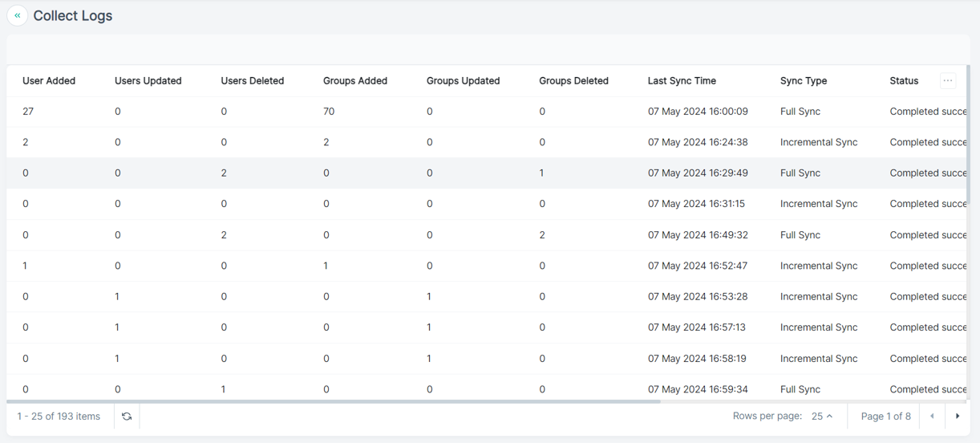Open the rows per page dropdown
This screenshot has height=443, width=980.
[x=822, y=416]
